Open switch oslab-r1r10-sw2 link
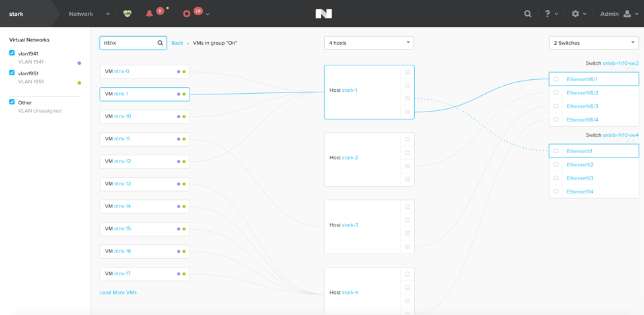644x315 pixels. click(621, 63)
